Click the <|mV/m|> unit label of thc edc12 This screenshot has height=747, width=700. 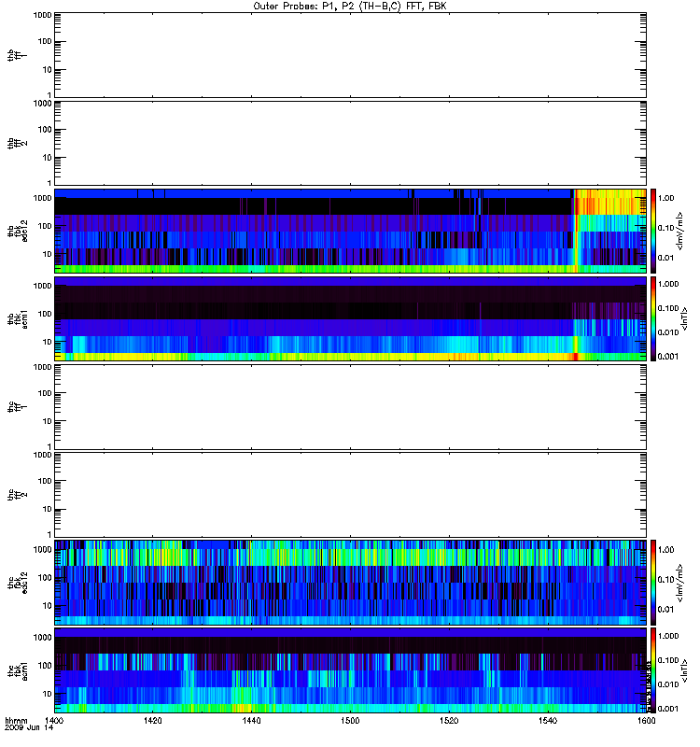click(680, 583)
